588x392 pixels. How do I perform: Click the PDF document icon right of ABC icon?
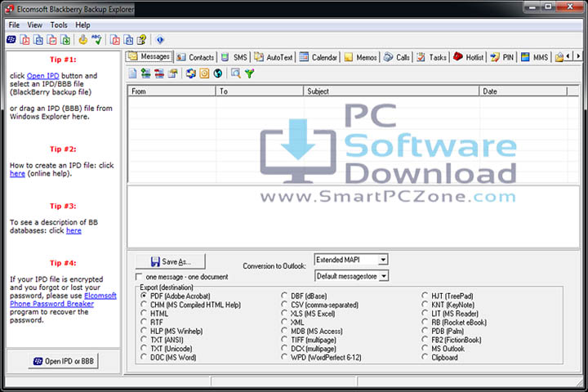(115, 39)
